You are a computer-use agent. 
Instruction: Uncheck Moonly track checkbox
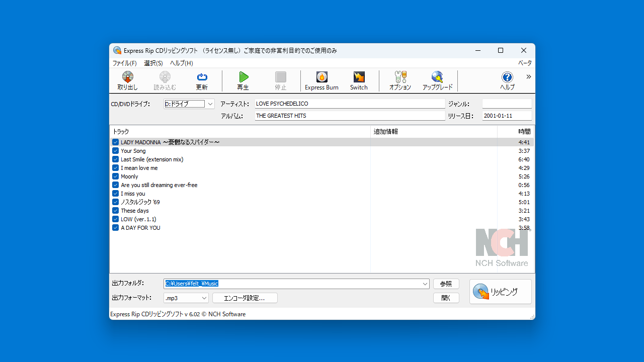coord(115,176)
